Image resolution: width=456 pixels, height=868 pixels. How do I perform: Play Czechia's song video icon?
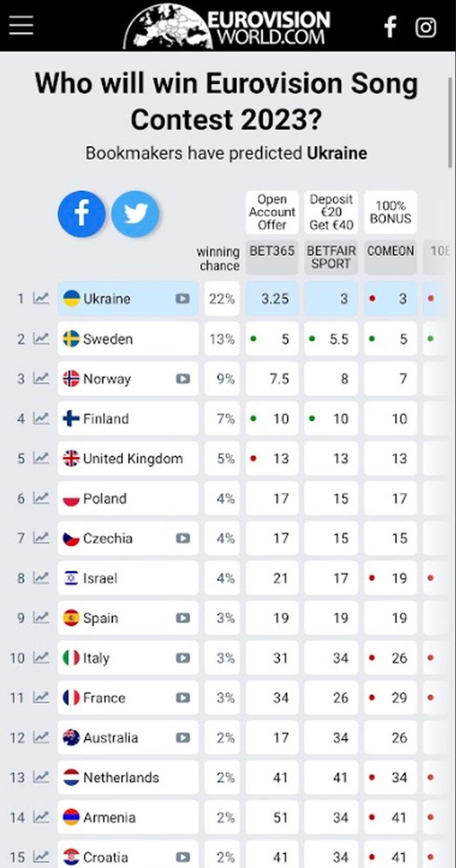182,538
